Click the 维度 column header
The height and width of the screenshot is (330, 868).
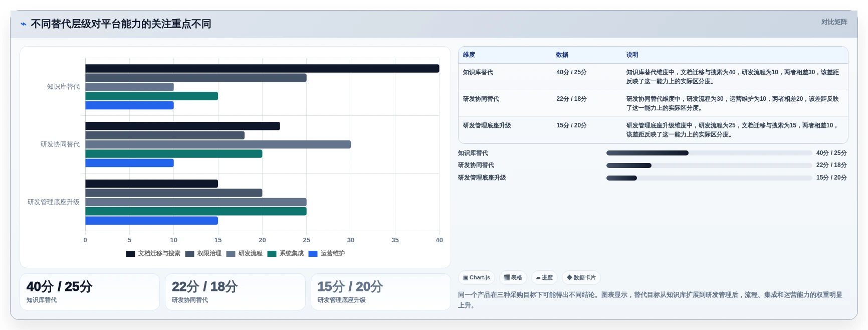[x=469, y=55]
